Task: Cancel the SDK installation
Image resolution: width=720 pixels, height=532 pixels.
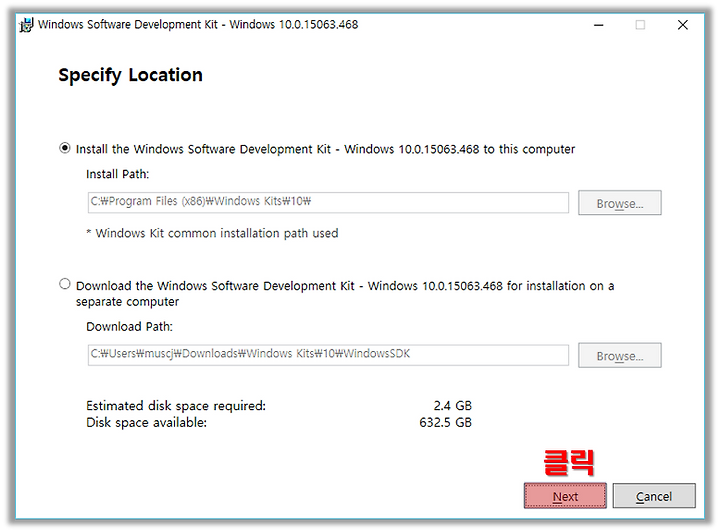Action: pyautogui.click(x=654, y=496)
